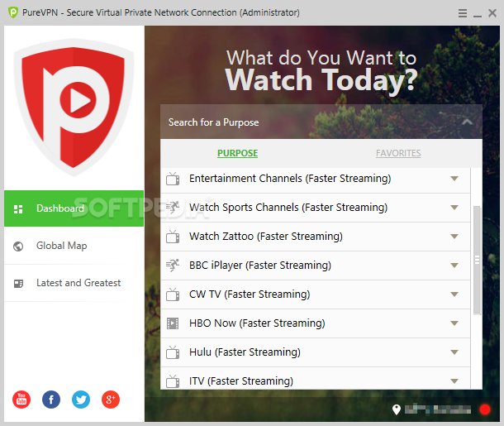Select Hulu (Faster Streaming)

pyautogui.click(x=316, y=352)
